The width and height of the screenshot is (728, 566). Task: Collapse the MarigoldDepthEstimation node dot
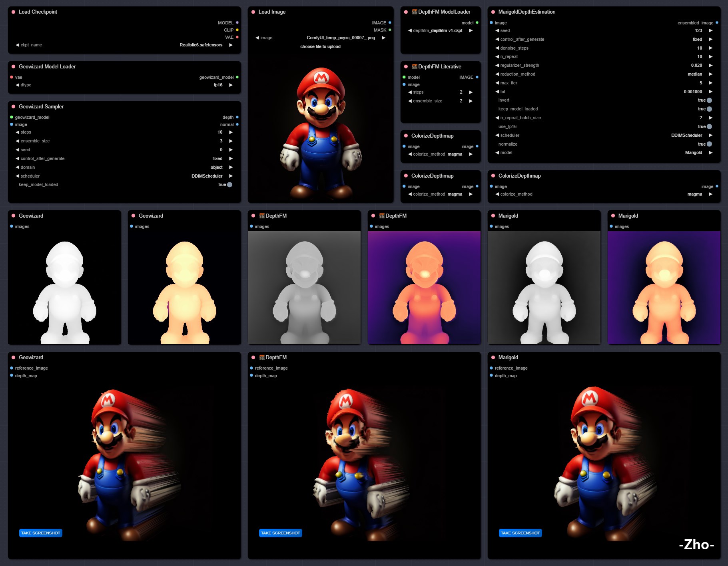coord(493,12)
